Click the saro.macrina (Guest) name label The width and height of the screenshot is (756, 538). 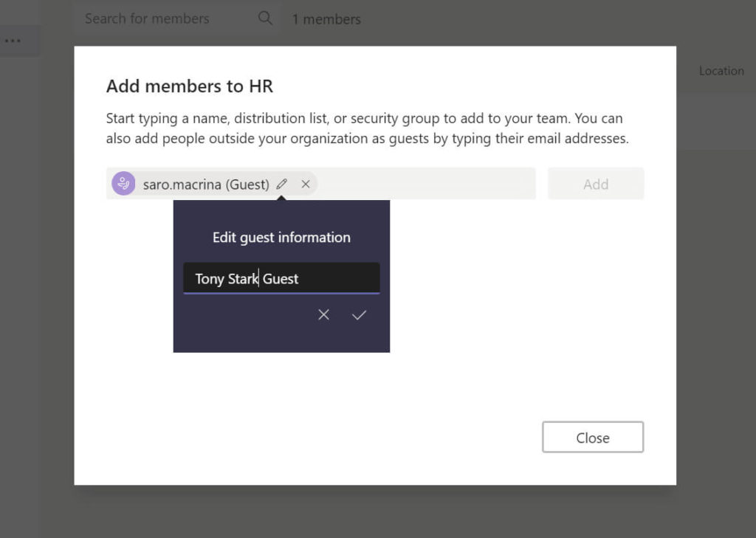pyautogui.click(x=206, y=184)
